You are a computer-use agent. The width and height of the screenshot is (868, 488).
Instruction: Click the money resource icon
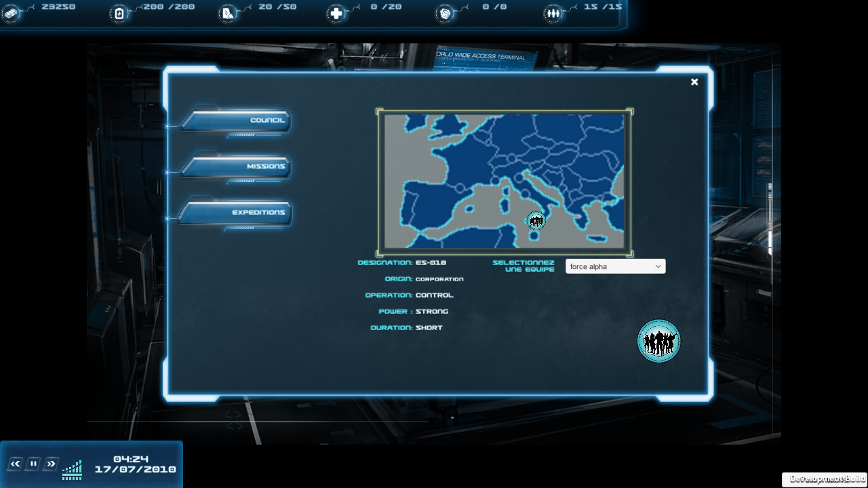point(10,12)
